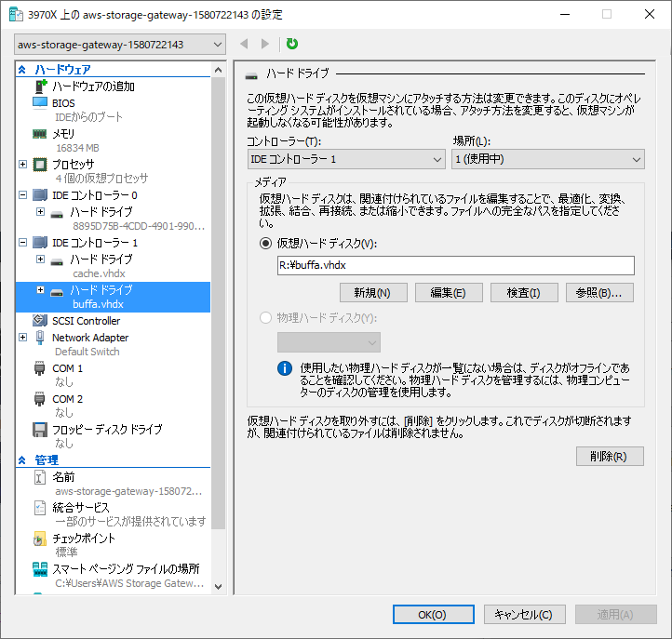Image resolution: width=672 pixels, height=639 pixels.
Task: Select ハードウェアの追加 icon item
Action: (x=40, y=87)
